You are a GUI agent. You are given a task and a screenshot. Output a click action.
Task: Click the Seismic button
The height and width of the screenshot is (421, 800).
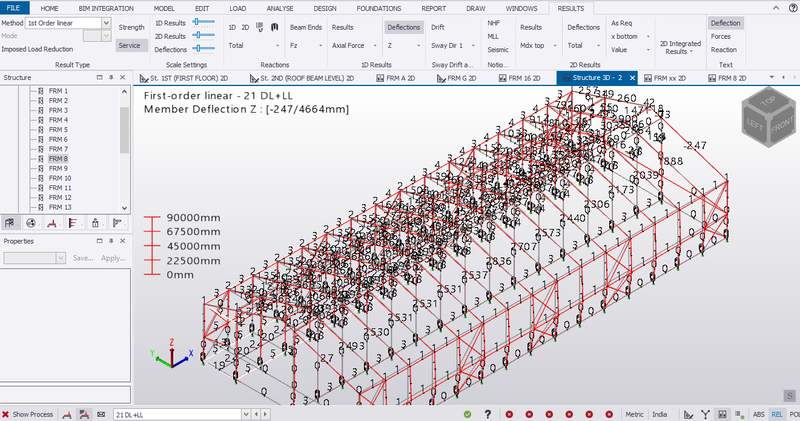[498, 49]
